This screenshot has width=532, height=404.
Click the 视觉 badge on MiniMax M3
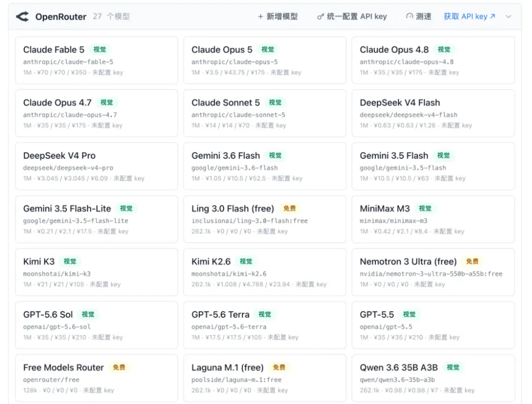coord(425,208)
